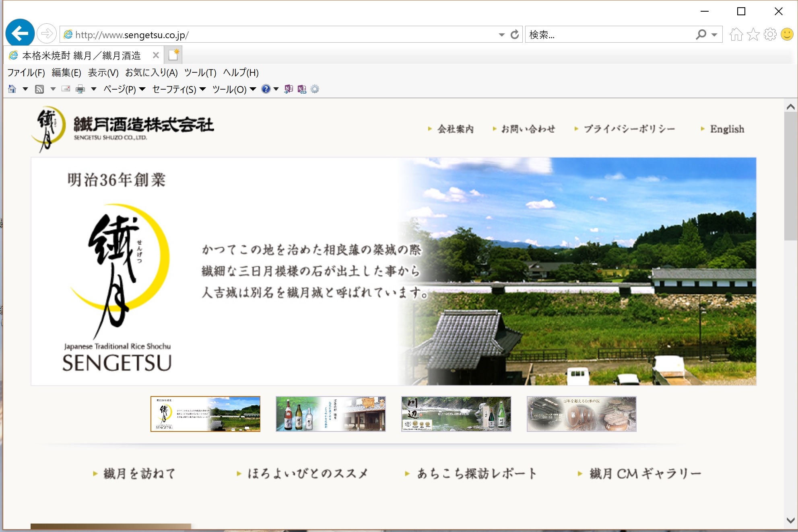Expand the address bar history dropdown
Image resolution: width=798 pixels, height=532 pixels.
pyautogui.click(x=501, y=35)
